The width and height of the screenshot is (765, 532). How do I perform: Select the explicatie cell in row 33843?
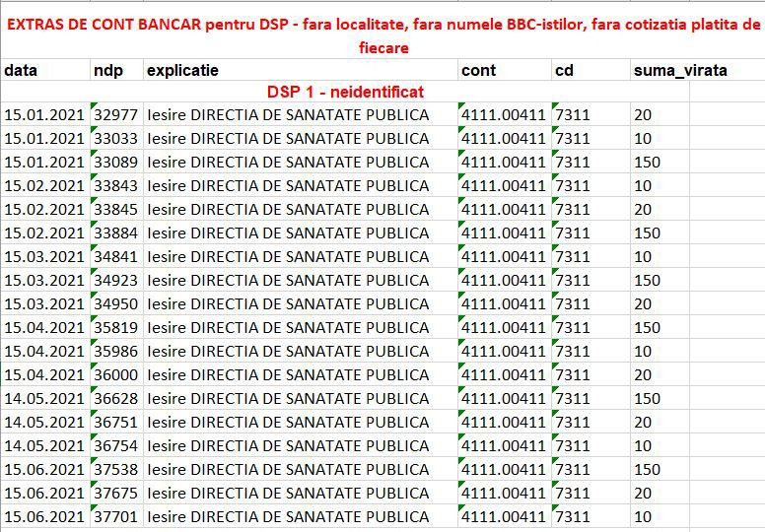pyautogui.click(x=300, y=185)
